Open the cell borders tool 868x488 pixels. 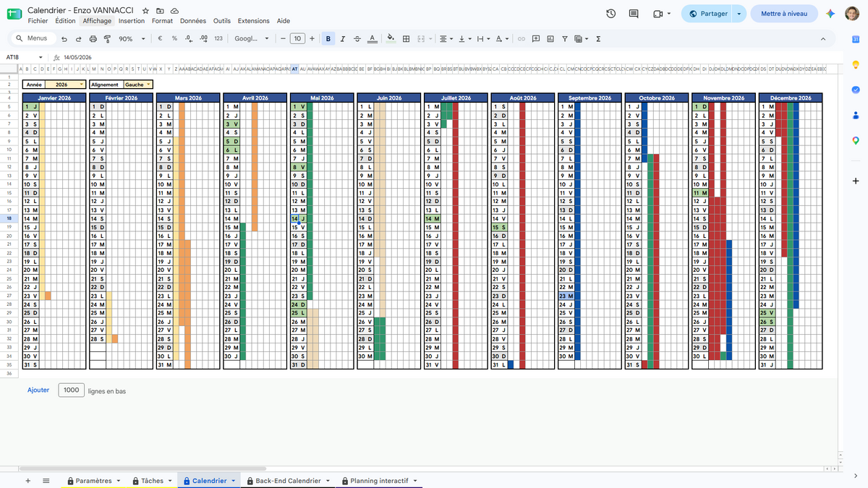(x=407, y=39)
